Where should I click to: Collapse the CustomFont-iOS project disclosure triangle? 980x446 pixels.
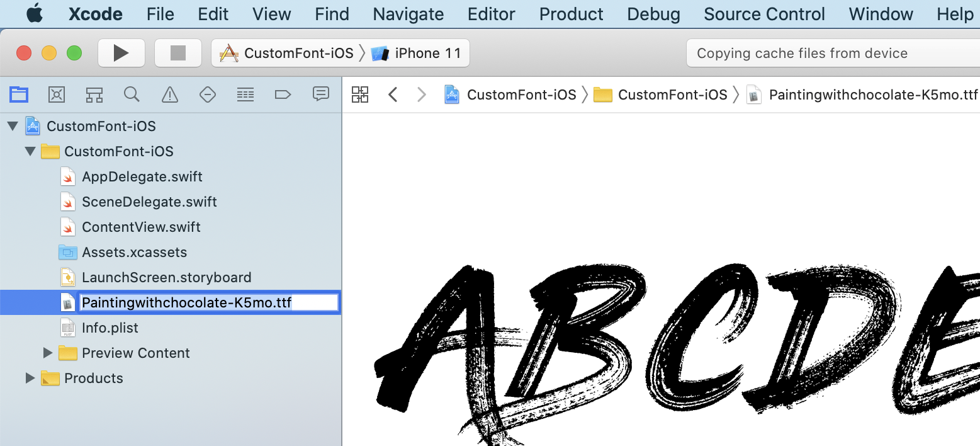pyautogui.click(x=14, y=125)
